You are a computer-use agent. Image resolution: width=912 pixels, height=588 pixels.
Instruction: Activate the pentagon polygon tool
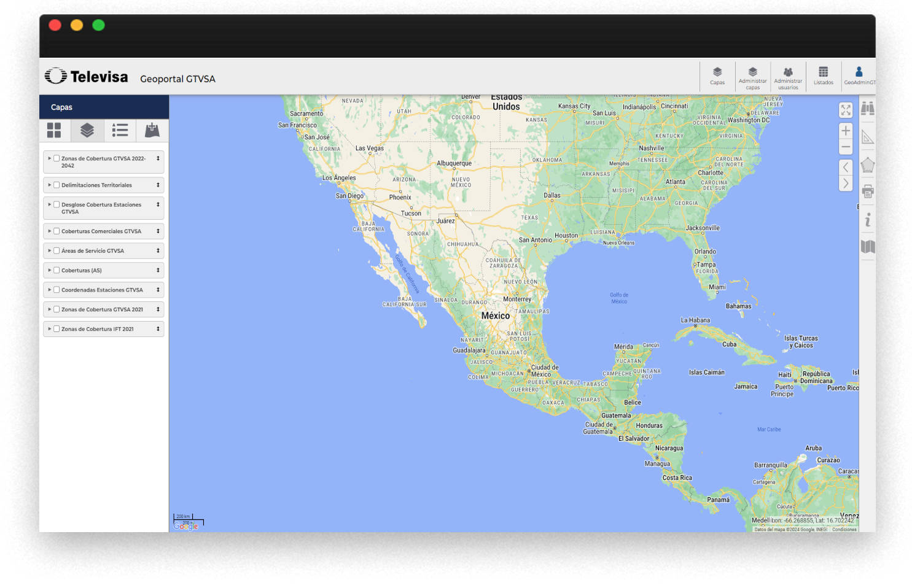click(867, 165)
